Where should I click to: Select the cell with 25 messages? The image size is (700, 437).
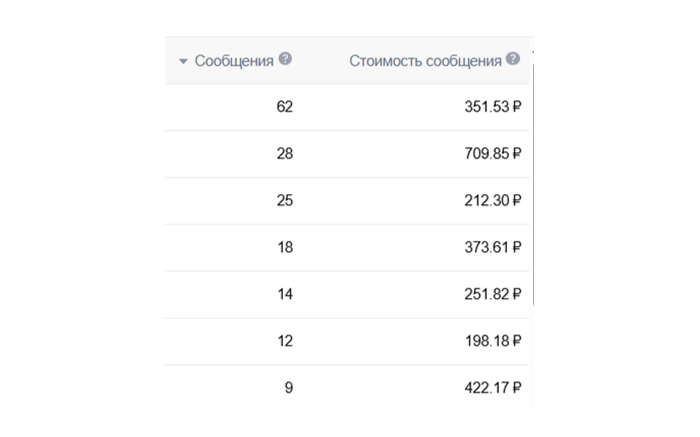tap(285, 200)
